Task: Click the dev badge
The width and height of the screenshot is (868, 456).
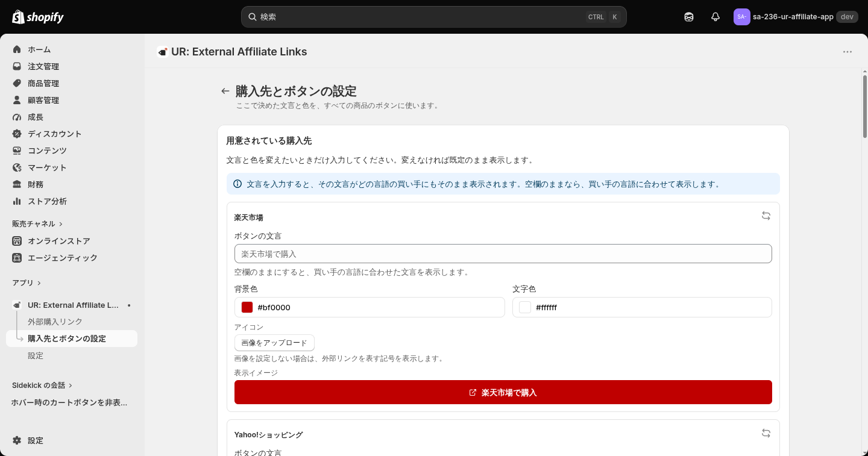Action: (847, 17)
